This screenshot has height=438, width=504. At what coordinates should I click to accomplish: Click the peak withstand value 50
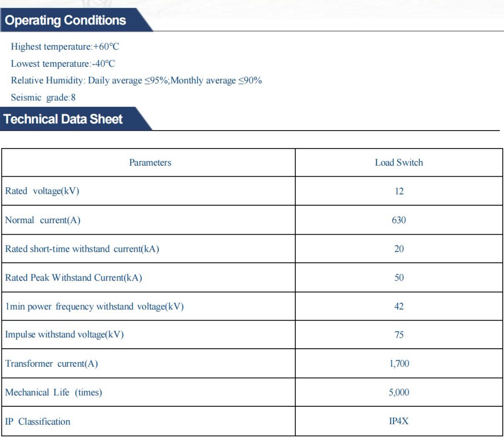(399, 278)
